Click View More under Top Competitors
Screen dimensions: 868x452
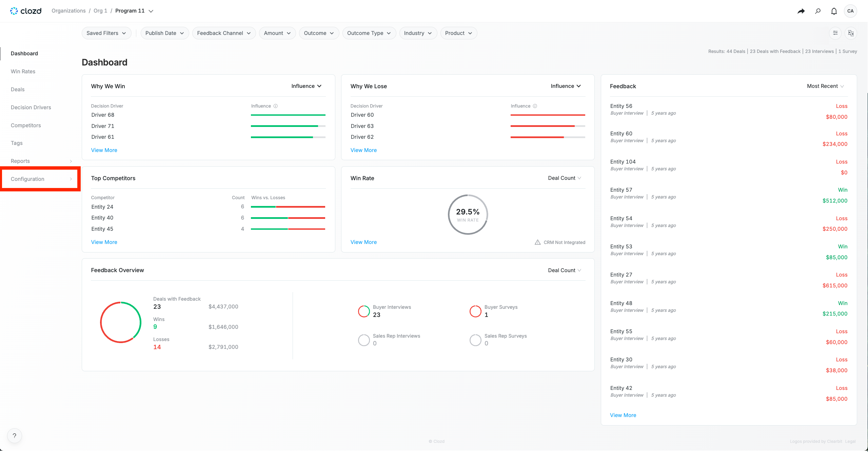pos(104,242)
